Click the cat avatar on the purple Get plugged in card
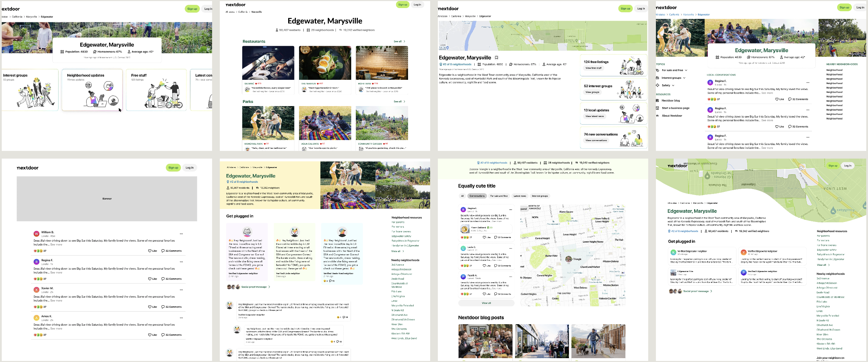This screenshot has height=362, width=868. (247, 232)
